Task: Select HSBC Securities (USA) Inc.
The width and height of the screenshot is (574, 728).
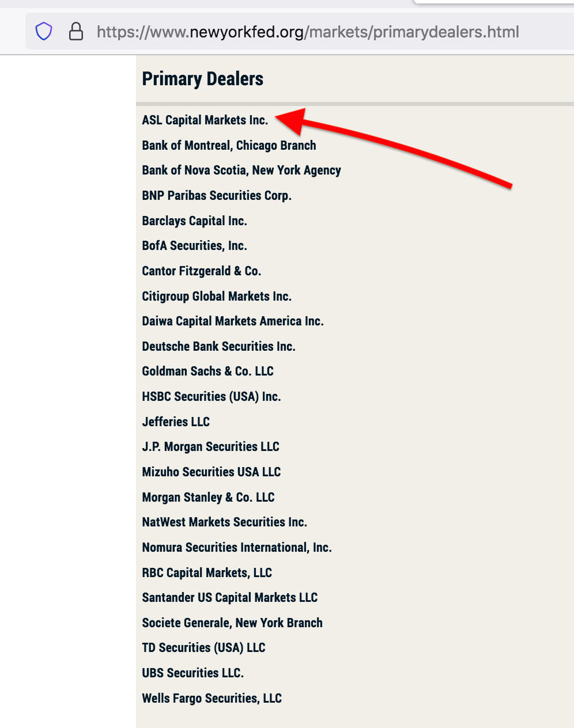Action: 212,396
